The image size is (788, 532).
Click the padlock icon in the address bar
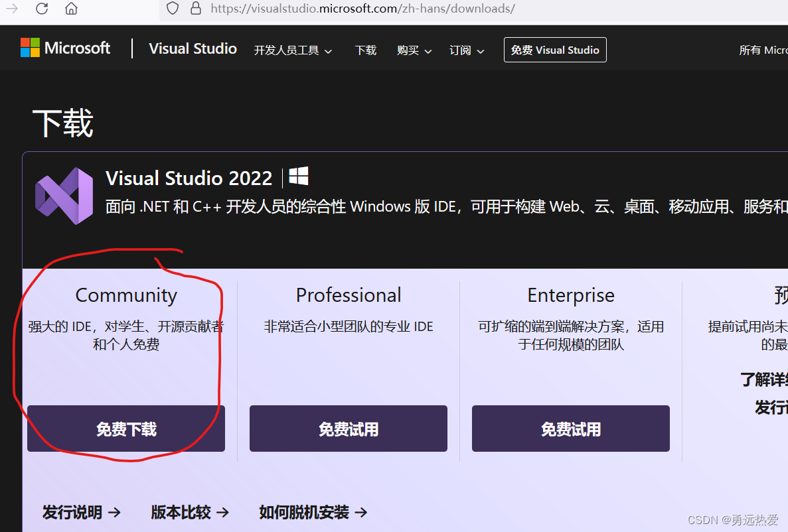(195, 9)
